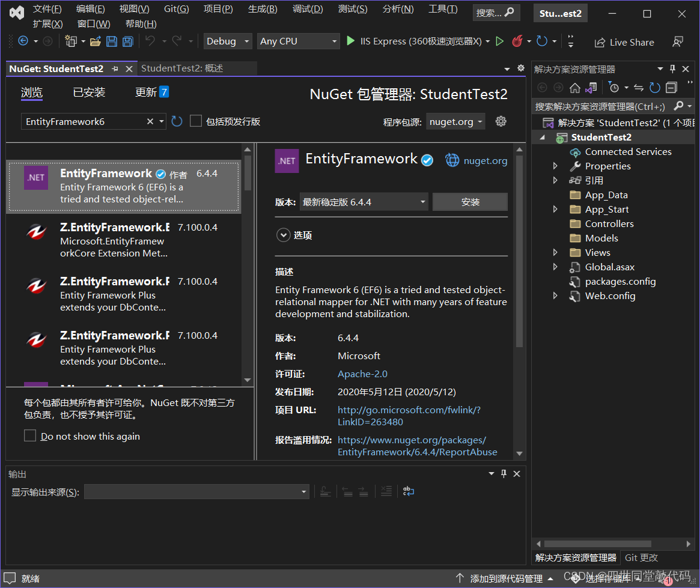700x588 pixels.
Task: Expand the App_Start folder node
Action: 555,209
